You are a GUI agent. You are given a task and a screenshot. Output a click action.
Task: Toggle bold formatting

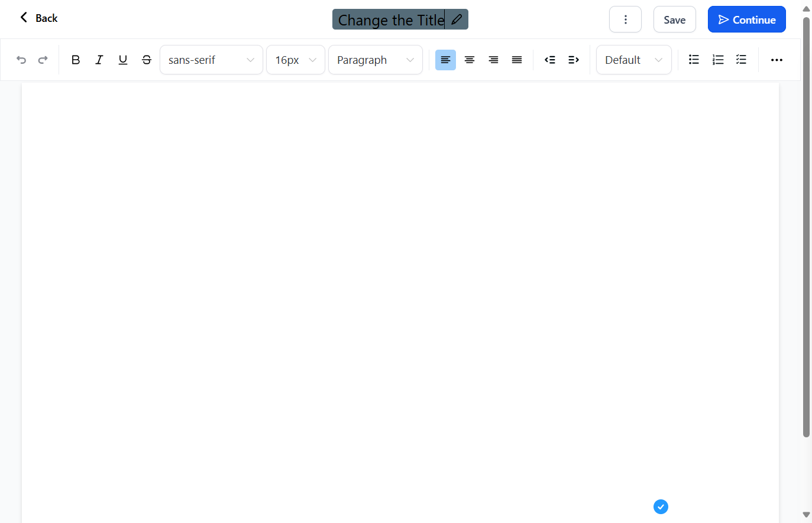[76, 60]
